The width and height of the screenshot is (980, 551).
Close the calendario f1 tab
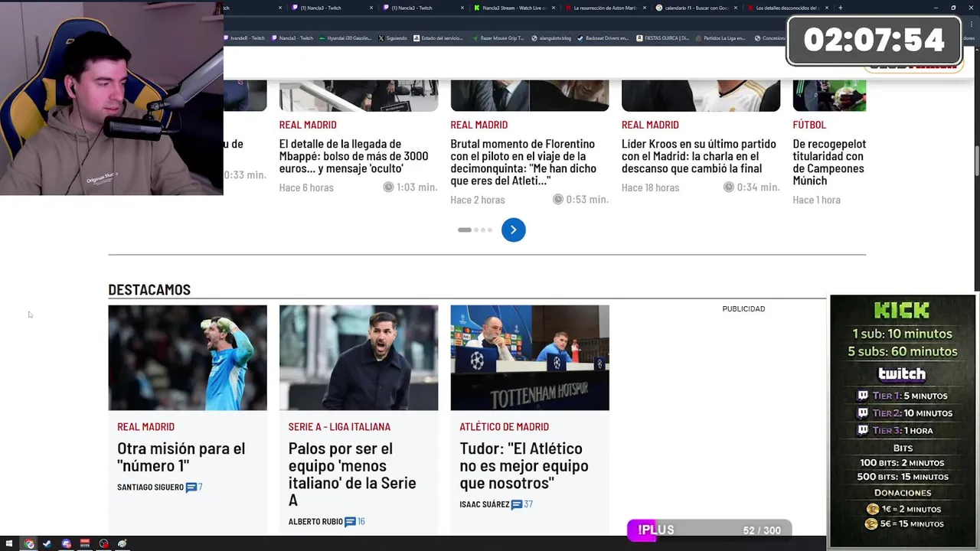pyautogui.click(x=737, y=8)
